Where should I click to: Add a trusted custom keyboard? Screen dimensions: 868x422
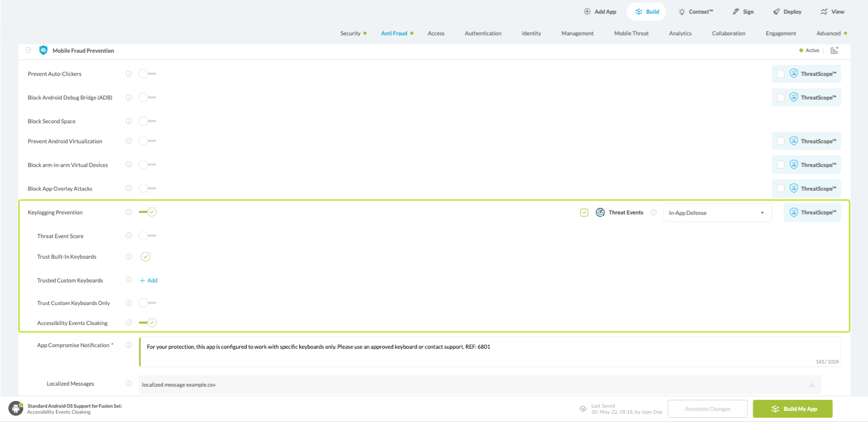pyautogui.click(x=148, y=280)
